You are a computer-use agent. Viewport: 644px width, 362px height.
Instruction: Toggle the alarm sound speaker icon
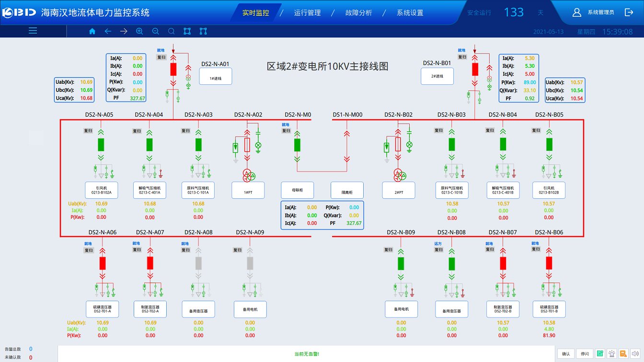tap(635, 354)
